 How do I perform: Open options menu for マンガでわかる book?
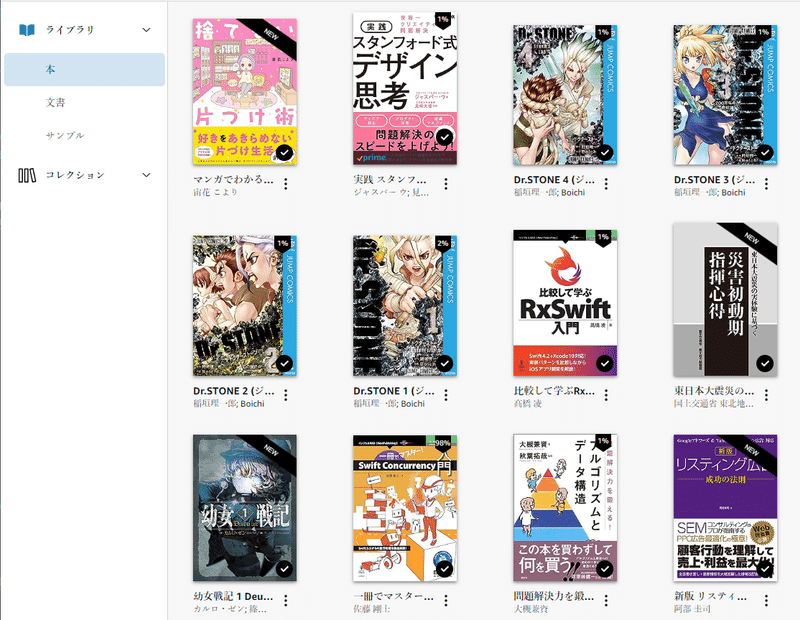pyautogui.click(x=286, y=184)
